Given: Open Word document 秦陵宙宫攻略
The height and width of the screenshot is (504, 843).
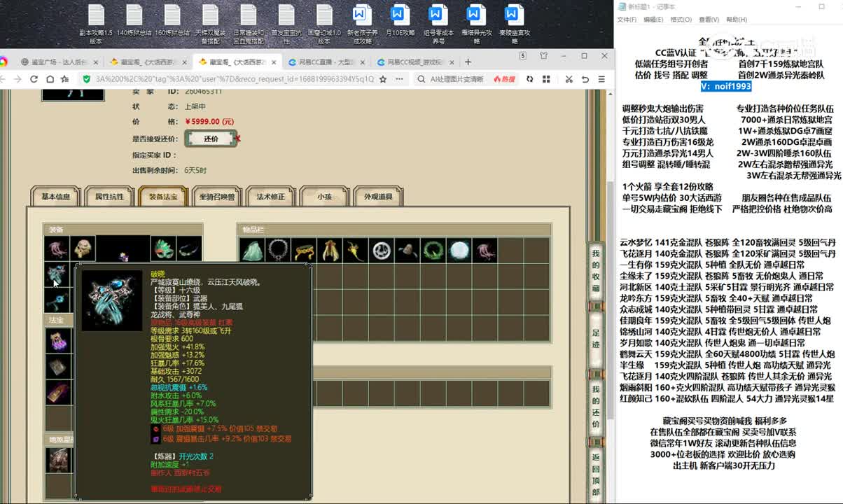Looking at the screenshot, I should click(514, 25).
